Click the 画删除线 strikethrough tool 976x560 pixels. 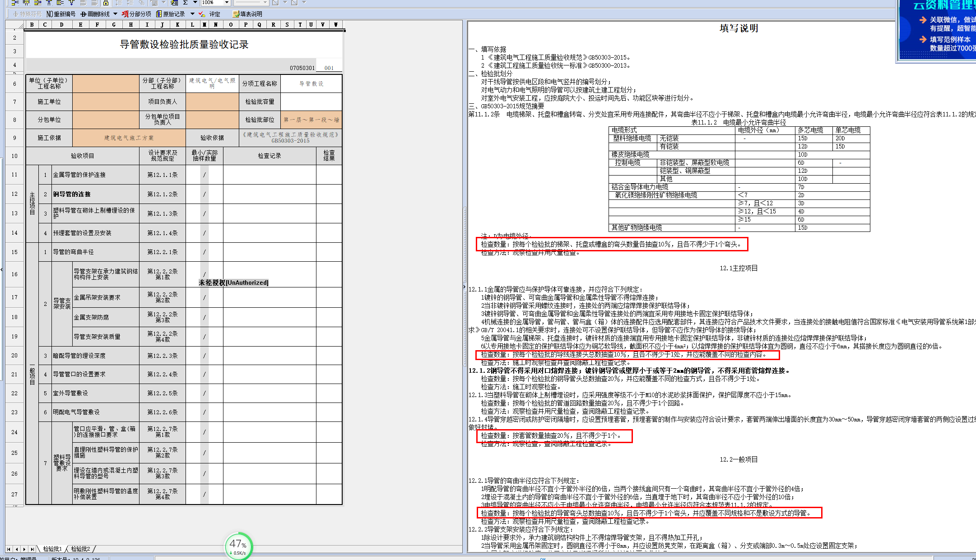95,14
